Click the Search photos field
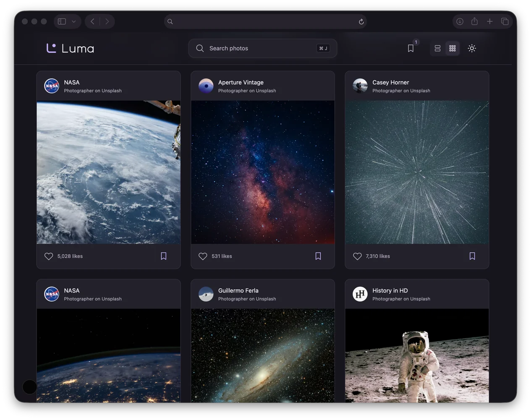The width and height of the screenshot is (531, 420). [x=263, y=48]
